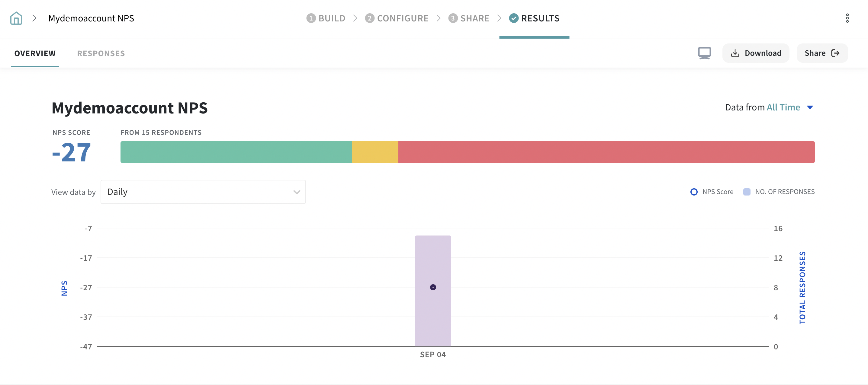
Task: Click the Download button
Action: [756, 53]
